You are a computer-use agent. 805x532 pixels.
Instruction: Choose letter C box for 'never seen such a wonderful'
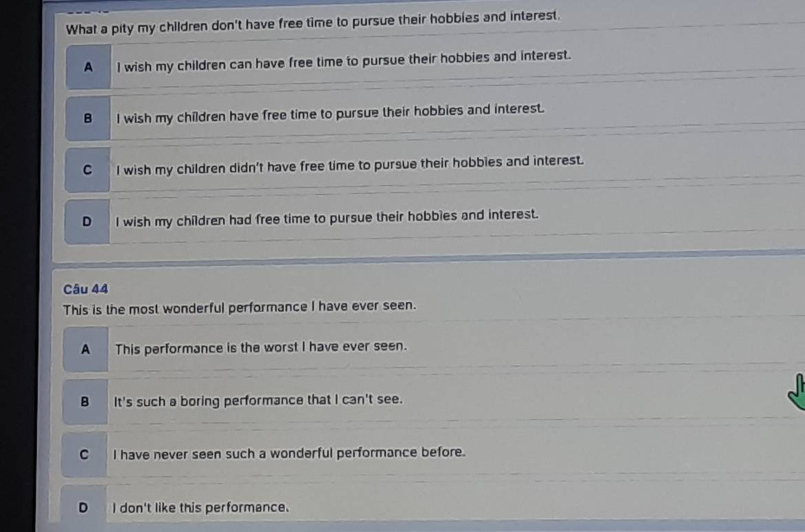point(84,454)
